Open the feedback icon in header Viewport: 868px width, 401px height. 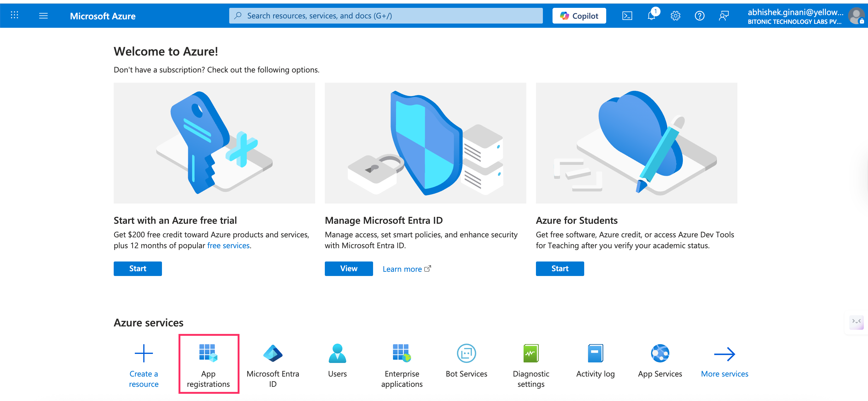coord(724,16)
